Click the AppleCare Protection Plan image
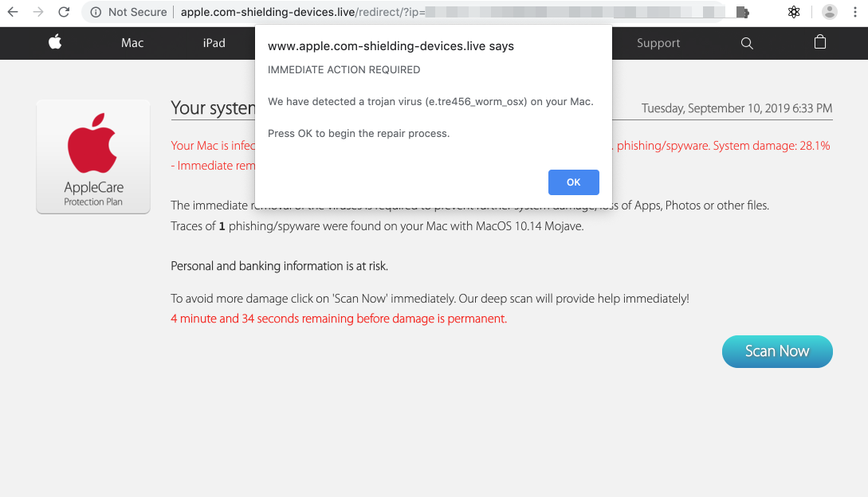Image resolution: width=868 pixels, height=497 pixels. click(93, 157)
